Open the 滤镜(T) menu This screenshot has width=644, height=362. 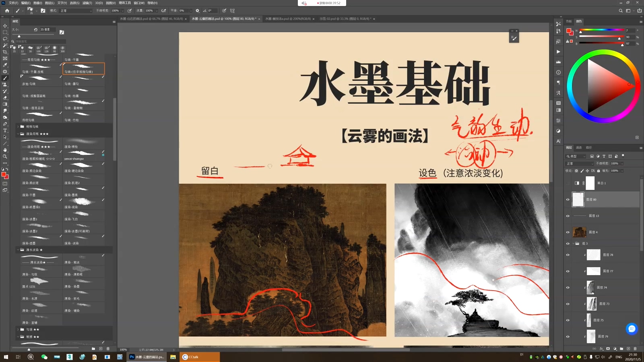coord(87,3)
